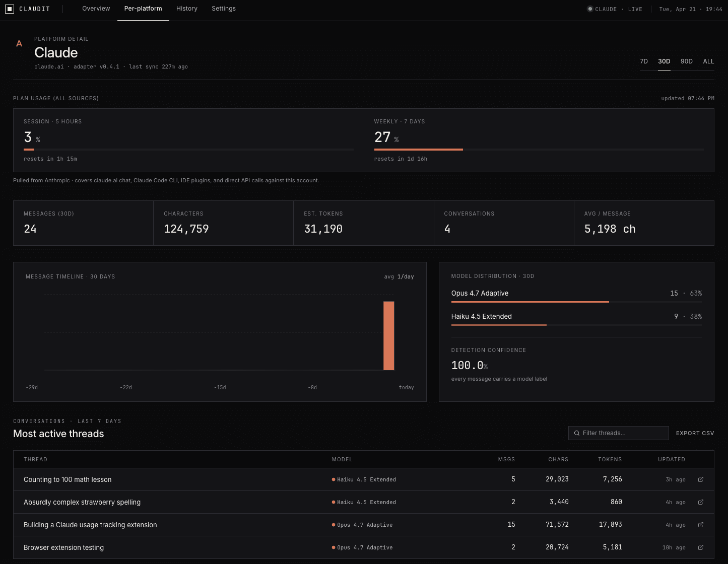Open Building a Claude usage thread link icon

701,525
